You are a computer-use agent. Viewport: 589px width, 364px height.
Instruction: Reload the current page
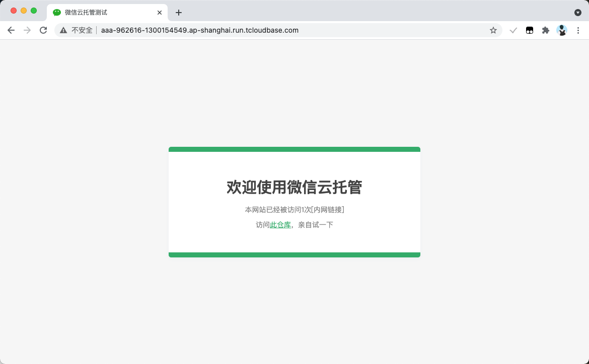(44, 30)
